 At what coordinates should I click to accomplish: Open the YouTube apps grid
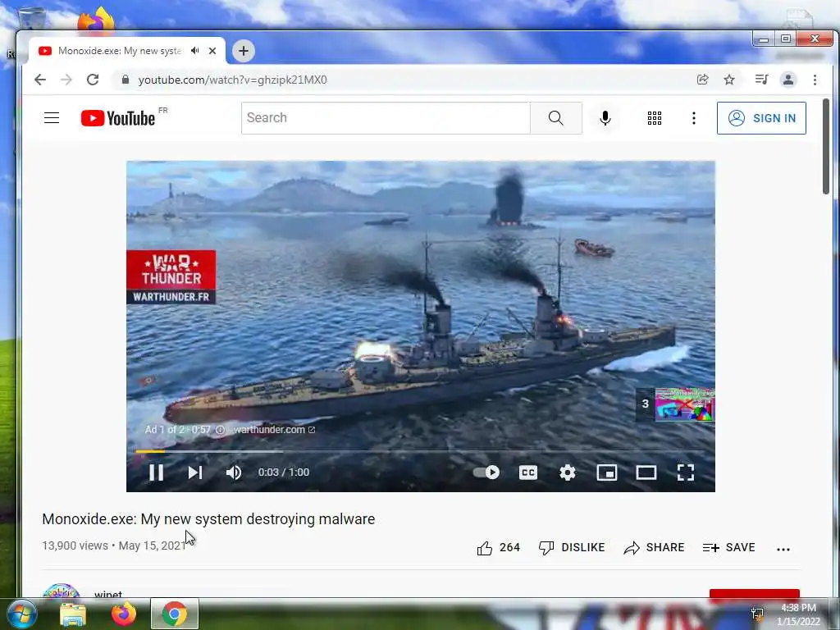[x=654, y=118]
